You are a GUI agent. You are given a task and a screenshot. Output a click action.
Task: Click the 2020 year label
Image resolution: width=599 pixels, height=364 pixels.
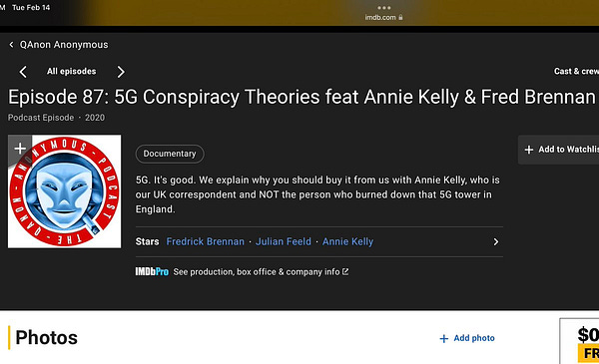click(95, 118)
